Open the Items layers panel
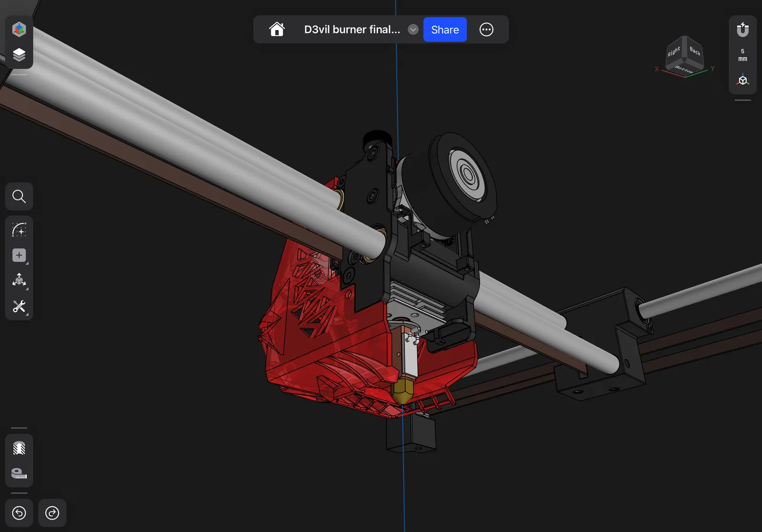 click(19, 55)
